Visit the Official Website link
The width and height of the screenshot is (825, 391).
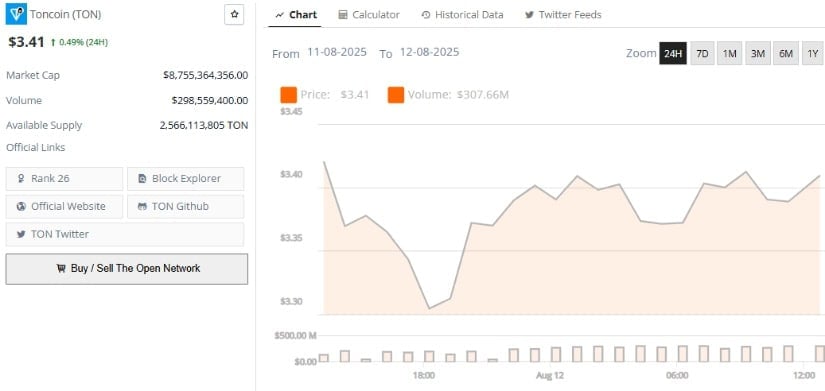pos(64,206)
